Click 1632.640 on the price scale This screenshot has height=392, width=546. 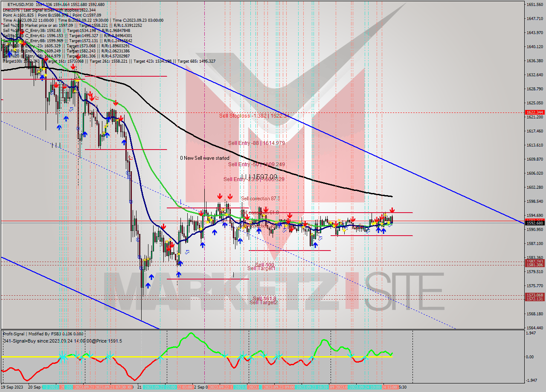pos(534,75)
